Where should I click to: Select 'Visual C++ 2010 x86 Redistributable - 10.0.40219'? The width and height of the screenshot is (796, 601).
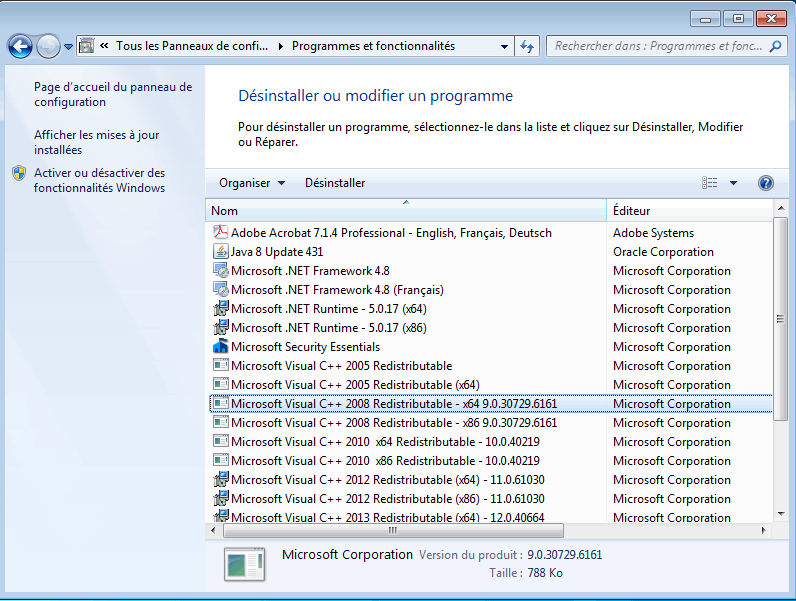click(491, 461)
